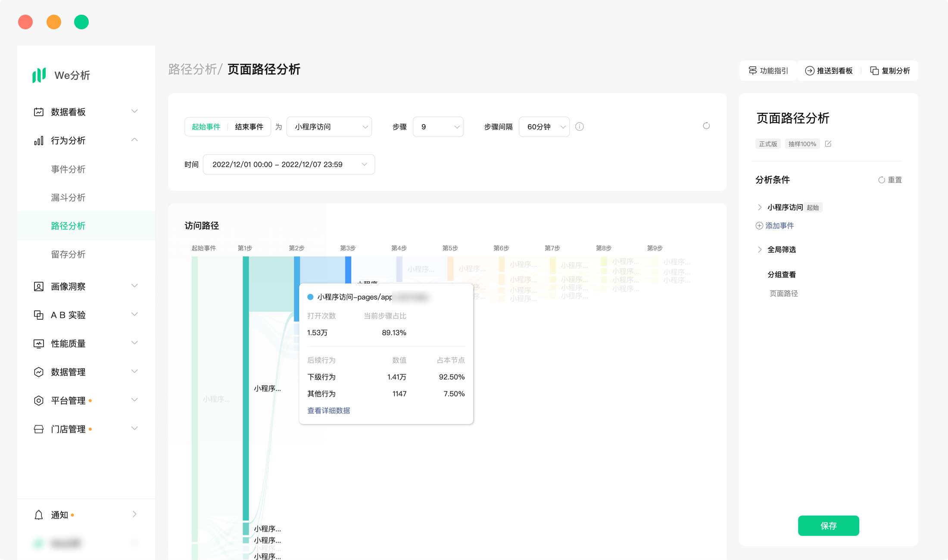Click the 数据管理 icon
Screen dimensions: 948x560
[x=39, y=372]
